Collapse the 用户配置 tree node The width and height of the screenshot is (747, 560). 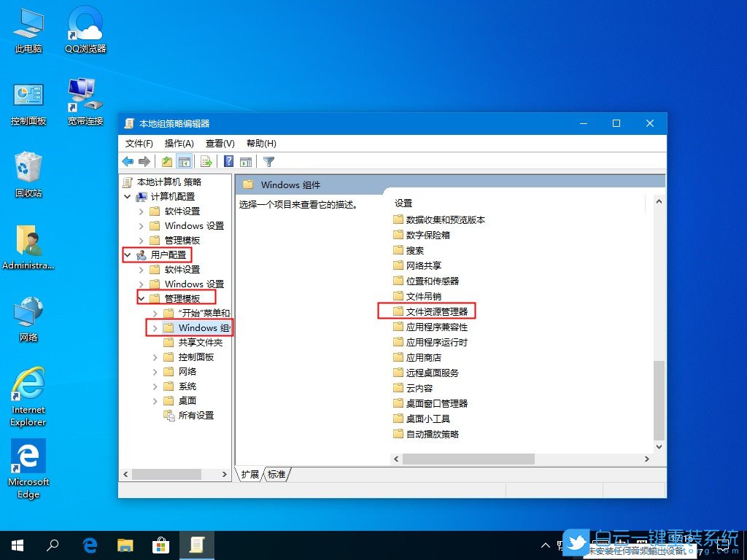tap(127, 254)
